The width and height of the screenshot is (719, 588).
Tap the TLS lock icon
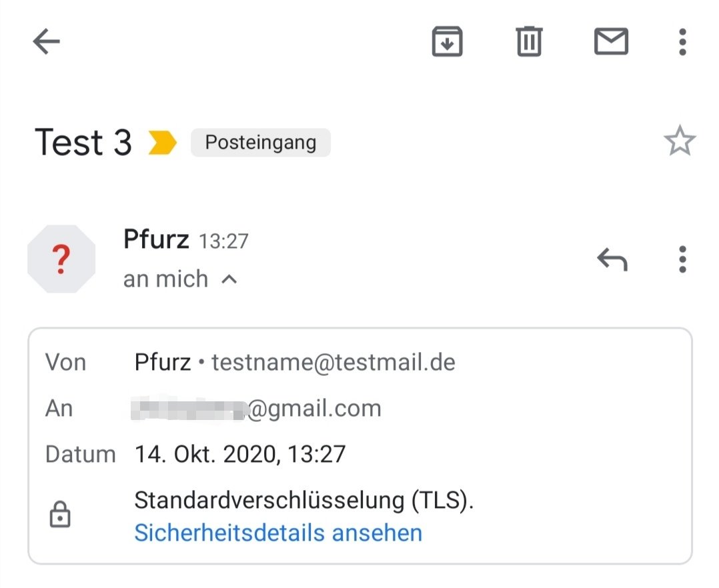click(x=60, y=514)
